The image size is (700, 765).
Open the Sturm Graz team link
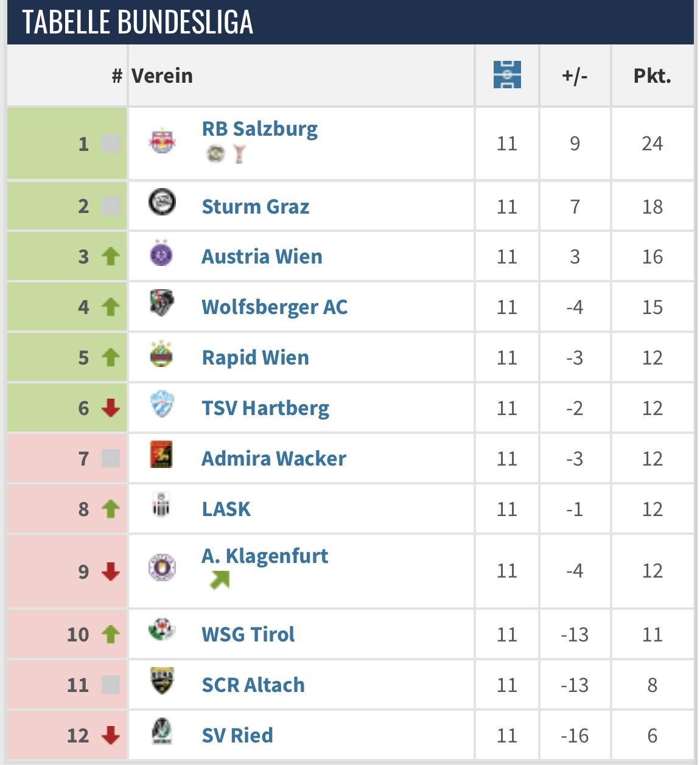point(256,206)
